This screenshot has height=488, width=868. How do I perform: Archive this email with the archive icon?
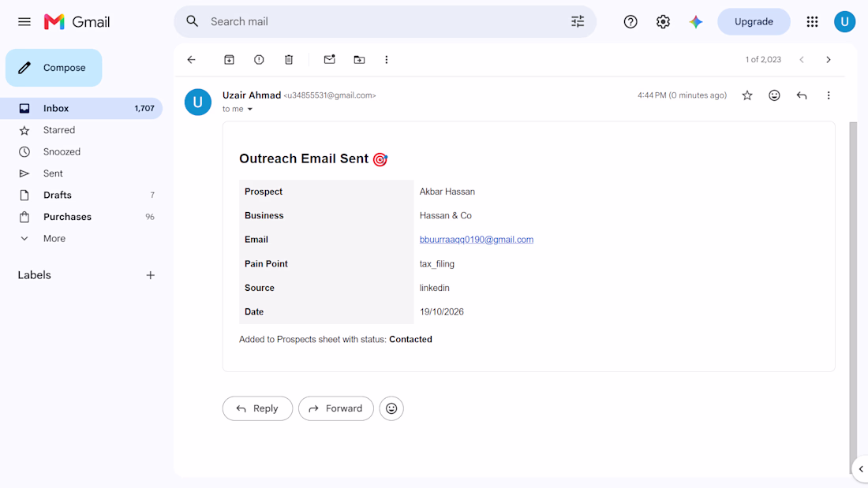[229, 60]
